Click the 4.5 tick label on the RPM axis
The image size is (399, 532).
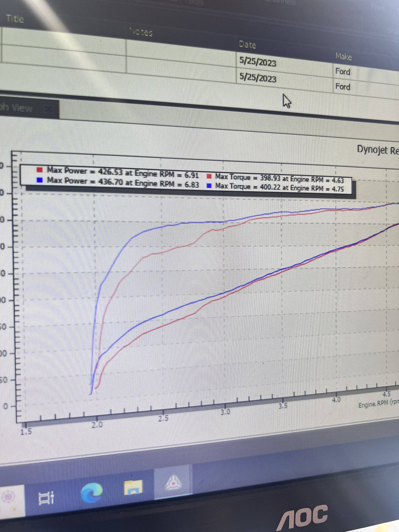click(x=386, y=394)
